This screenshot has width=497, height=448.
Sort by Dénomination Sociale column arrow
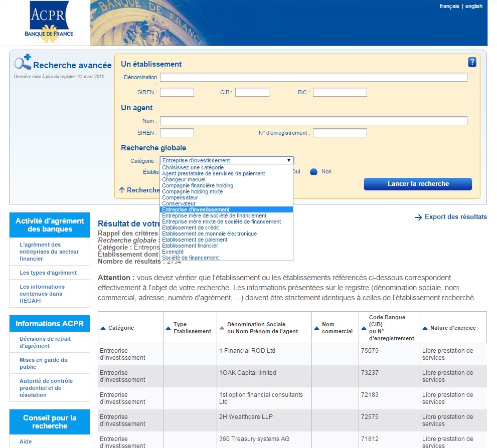(222, 328)
